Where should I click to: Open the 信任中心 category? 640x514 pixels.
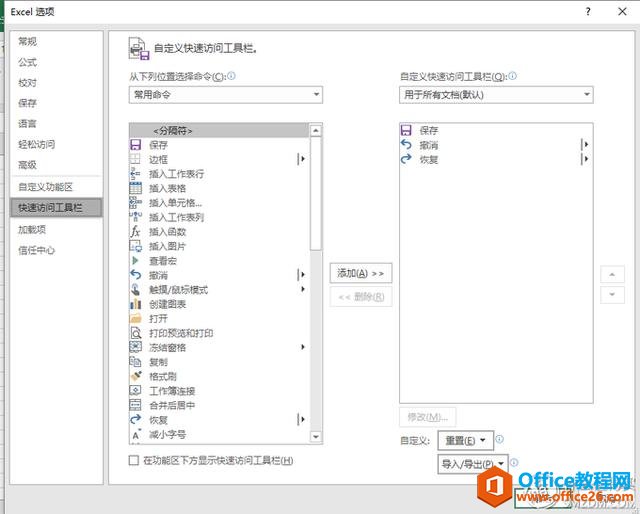click(x=56, y=250)
